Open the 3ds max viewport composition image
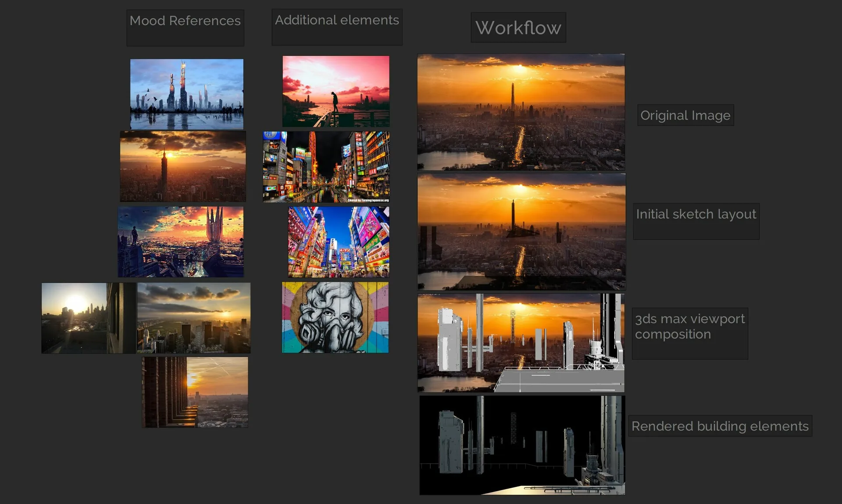The image size is (842, 504). point(521,343)
